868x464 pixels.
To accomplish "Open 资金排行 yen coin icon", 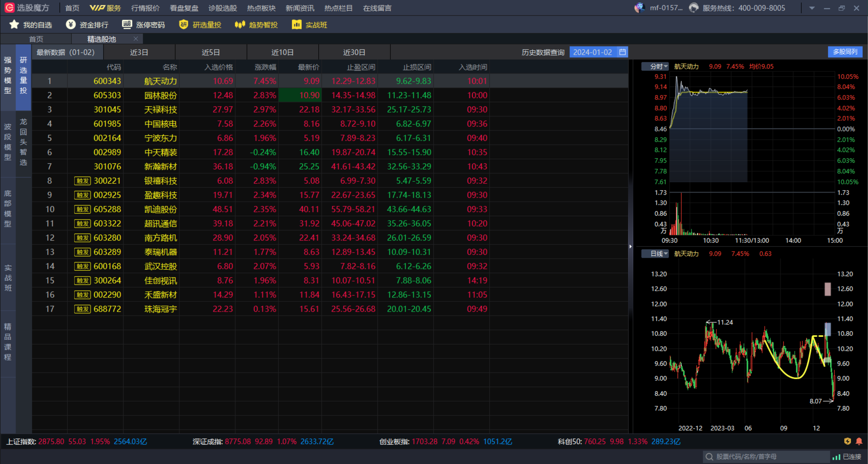I will [x=71, y=25].
